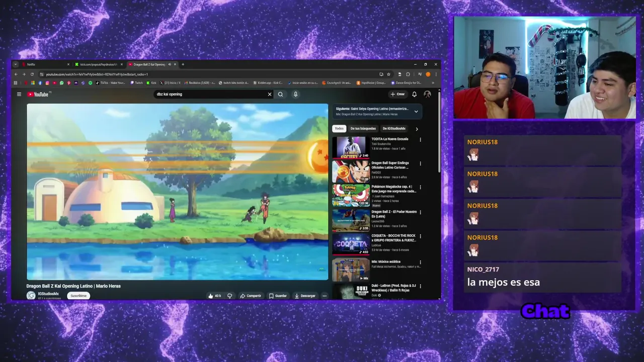This screenshot has width=644, height=362.
Task: Open options for Duki - LeBron video
Action: 420,287
